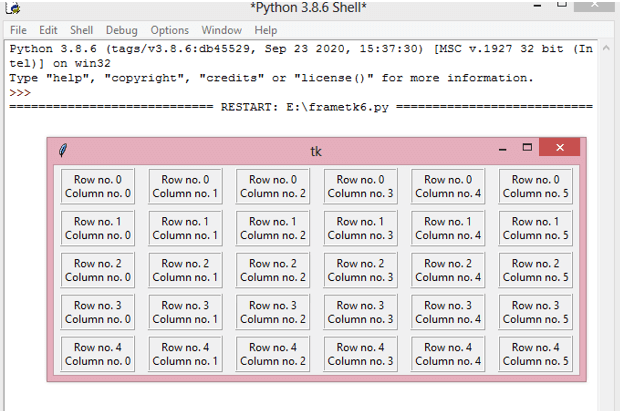Open the Debug menu
The image size is (620, 411).
[x=121, y=30]
